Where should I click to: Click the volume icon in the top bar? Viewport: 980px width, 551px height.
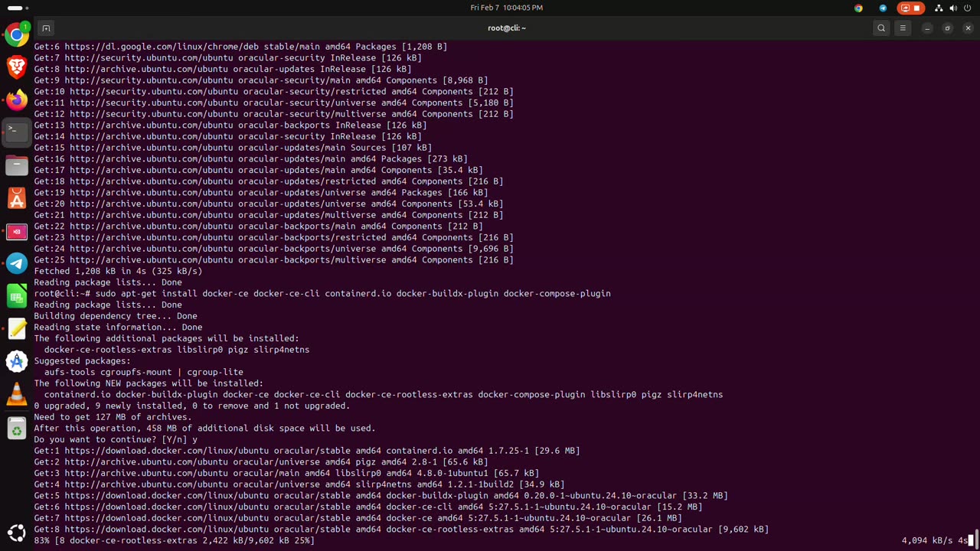[x=953, y=8]
